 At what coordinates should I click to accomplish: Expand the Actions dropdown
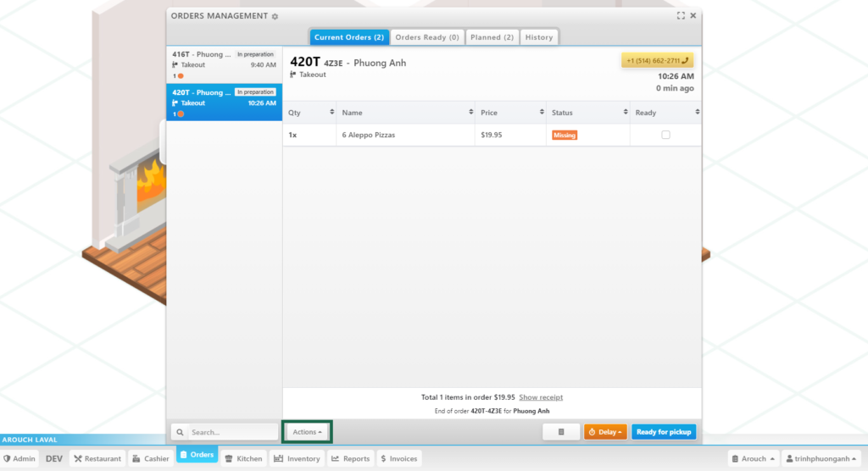click(307, 432)
